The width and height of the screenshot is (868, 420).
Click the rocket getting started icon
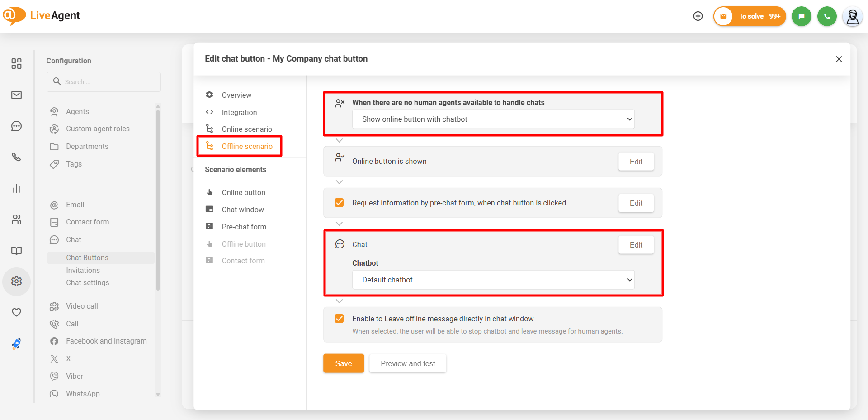(x=17, y=344)
